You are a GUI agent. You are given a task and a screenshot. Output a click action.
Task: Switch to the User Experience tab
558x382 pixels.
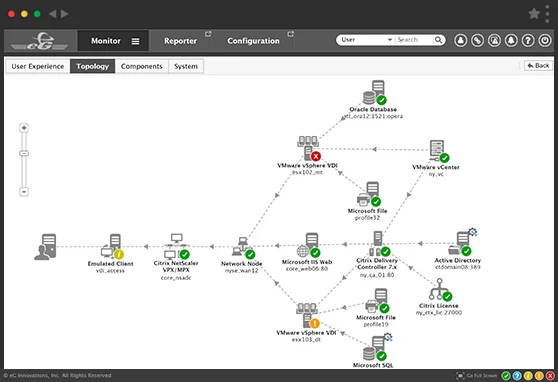pyautogui.click(x=38, y=66)
